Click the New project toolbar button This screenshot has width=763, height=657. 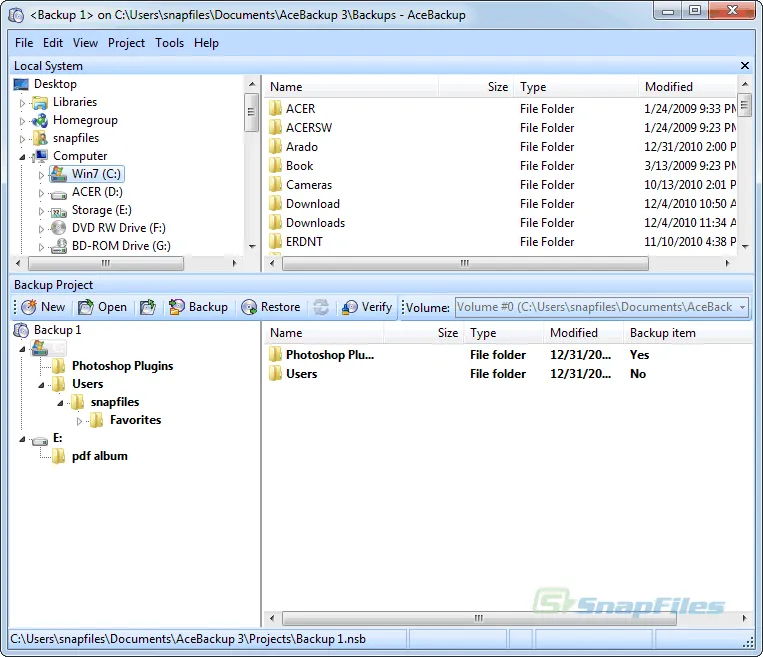click(x=43, y=307)
